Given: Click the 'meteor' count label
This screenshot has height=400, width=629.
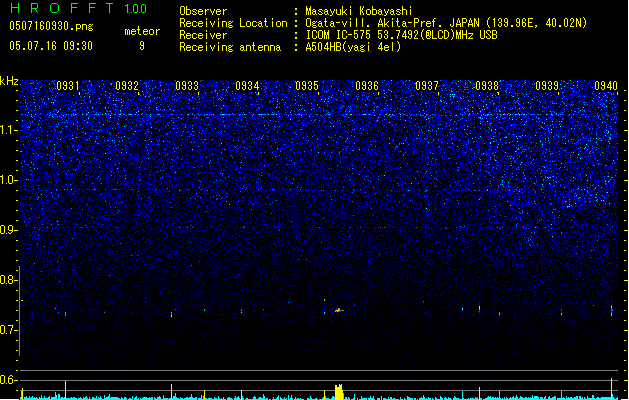Looking at the screenshot, I should pos(142,31).
